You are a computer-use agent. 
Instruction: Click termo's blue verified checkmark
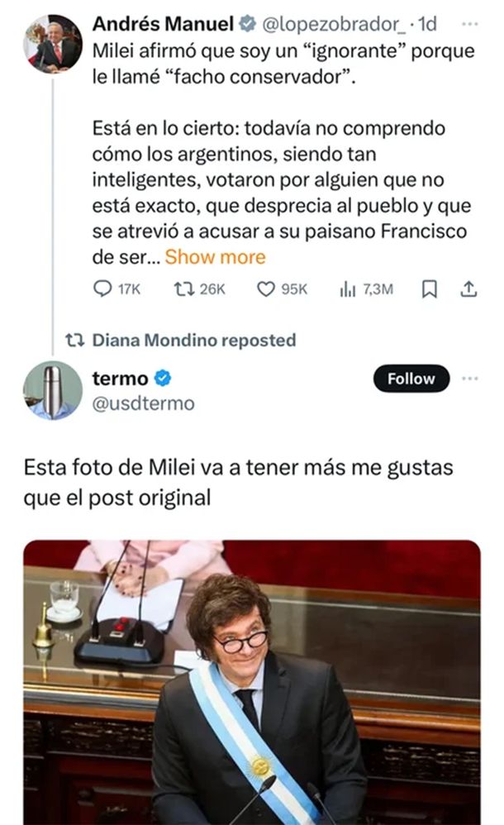(163, 379)
